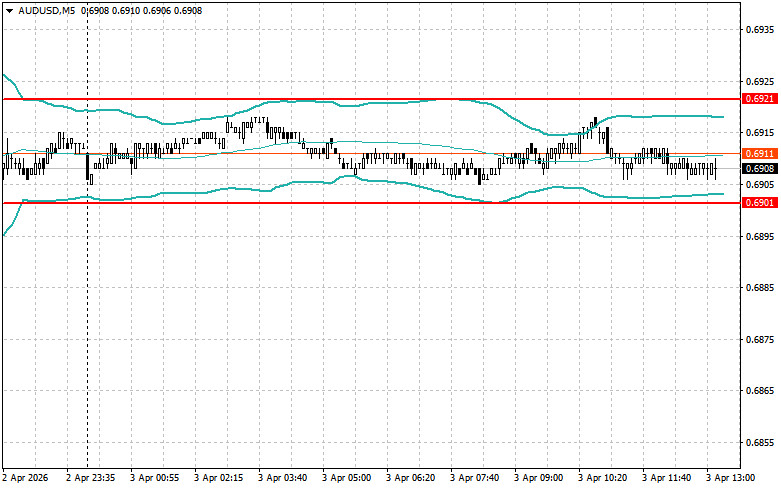Select the 0.6925 price axis value
The image size is (781, 489).
click(x=760, y=81)
